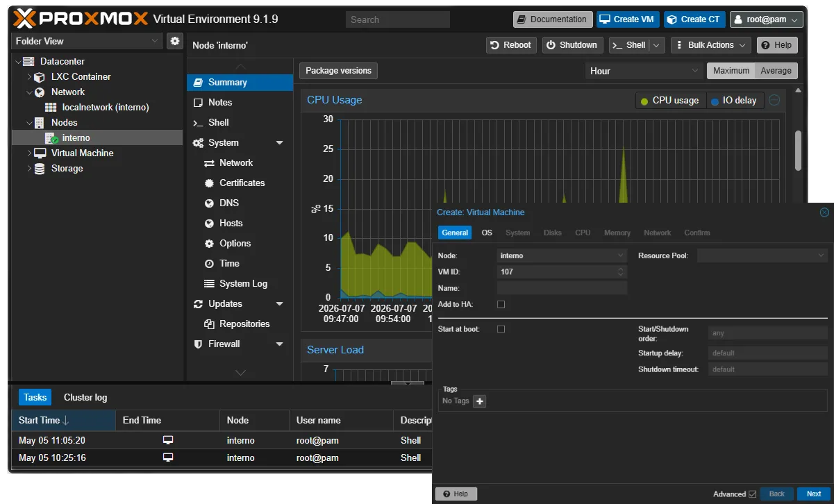Click the localnetwork grid icon

pyautogui.click(x=51, y=108)
